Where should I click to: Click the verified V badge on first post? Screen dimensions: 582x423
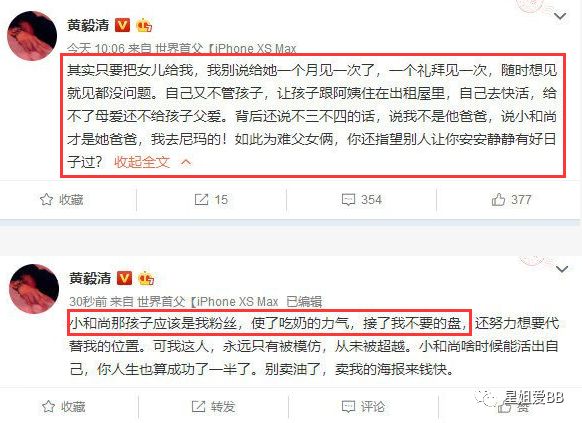[x=123, y=25]
